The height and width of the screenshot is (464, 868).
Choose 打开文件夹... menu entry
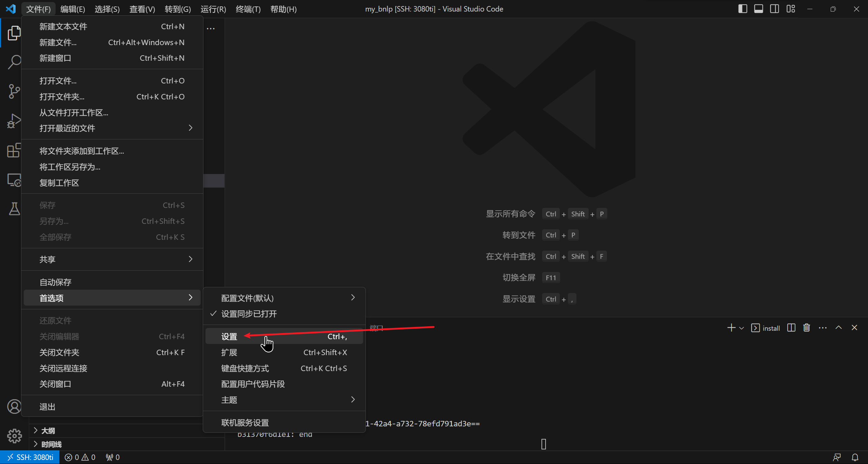tap(112, 97)
